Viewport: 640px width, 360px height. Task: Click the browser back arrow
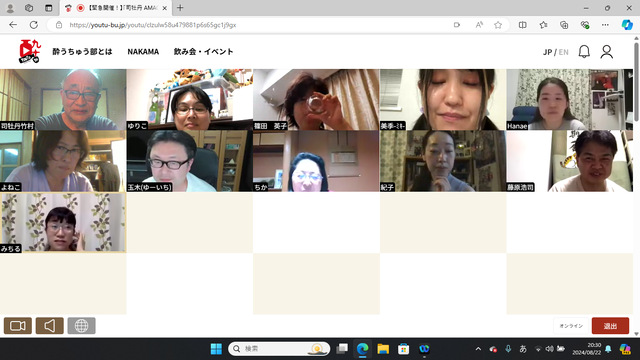click(13, 25)
